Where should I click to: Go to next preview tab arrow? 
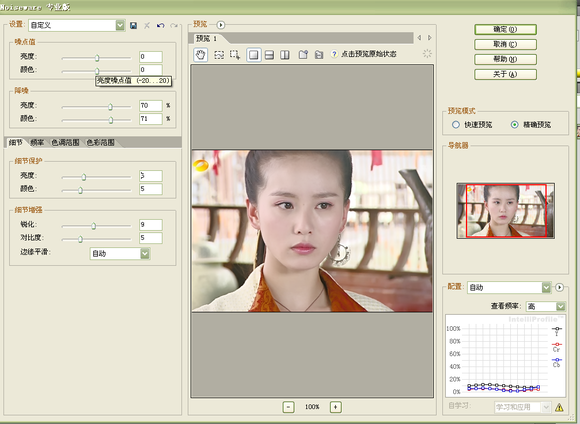pyautogui.click(x=429, y=38)
